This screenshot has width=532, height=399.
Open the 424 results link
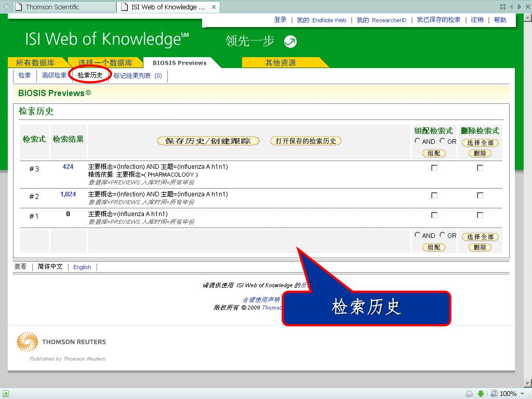(x=68, y=167)
